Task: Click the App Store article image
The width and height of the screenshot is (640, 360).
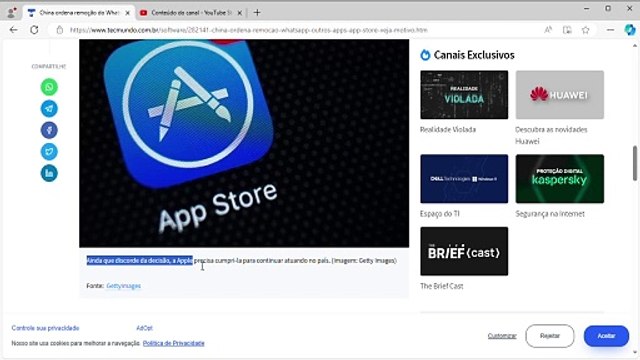Action: click(244, 143)
